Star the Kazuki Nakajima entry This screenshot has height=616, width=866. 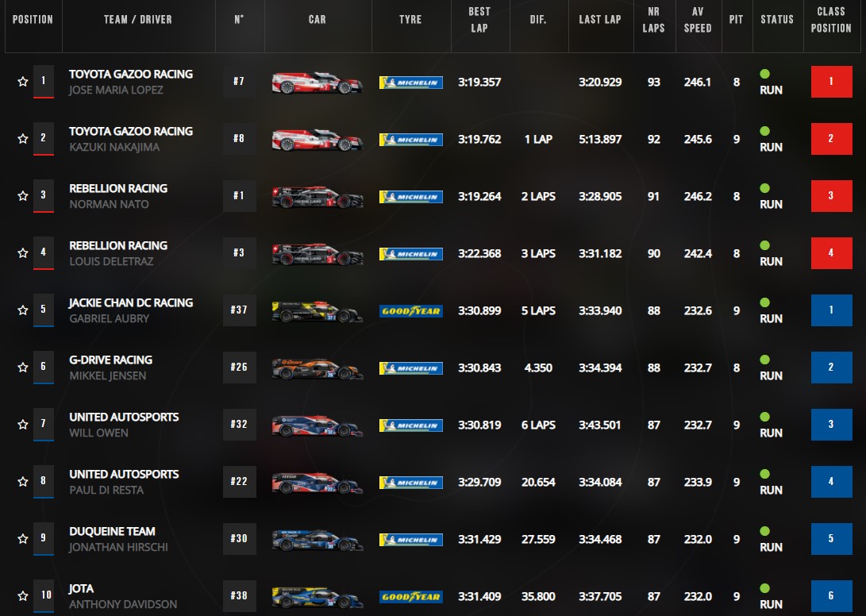(x=23, y=139)
